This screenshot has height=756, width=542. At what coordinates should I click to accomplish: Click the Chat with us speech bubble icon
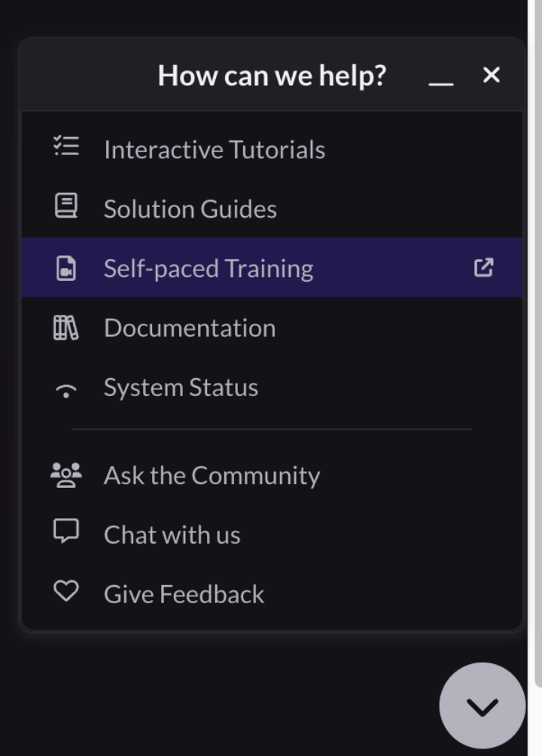coord(66,532)
